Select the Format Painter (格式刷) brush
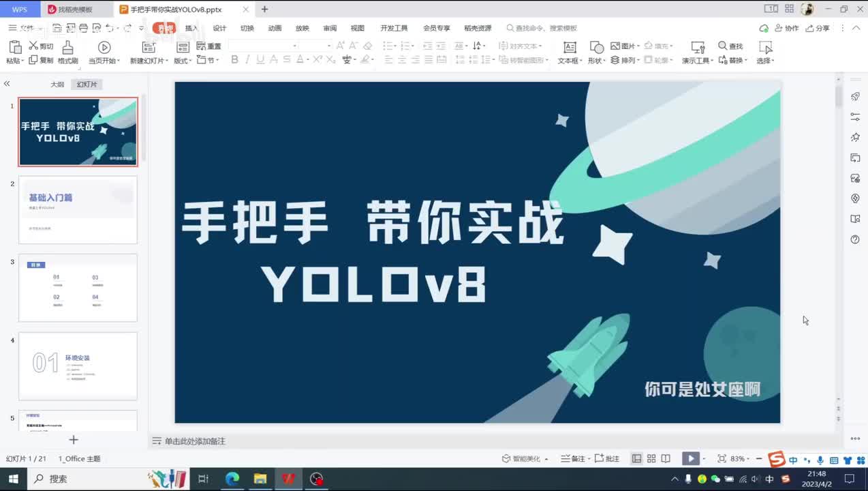The height and width of the screenshot is (491, 868). click(67, 47)
